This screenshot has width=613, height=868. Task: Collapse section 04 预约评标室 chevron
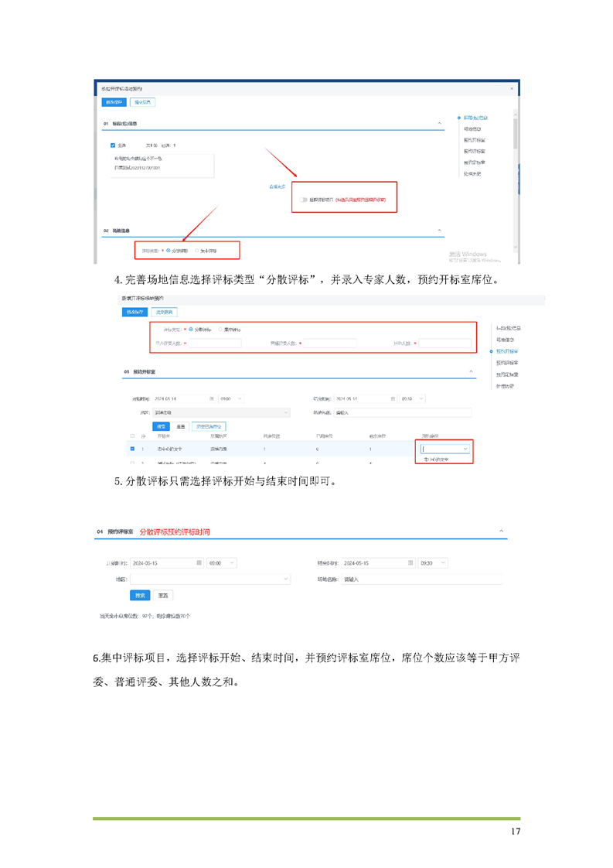point(501,531)
